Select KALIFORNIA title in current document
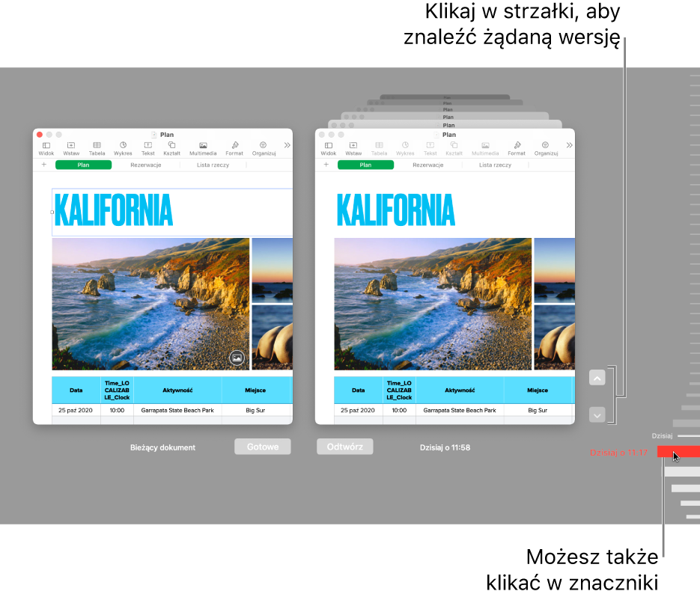This screenshot has height=603, width=700. [113, 210]
